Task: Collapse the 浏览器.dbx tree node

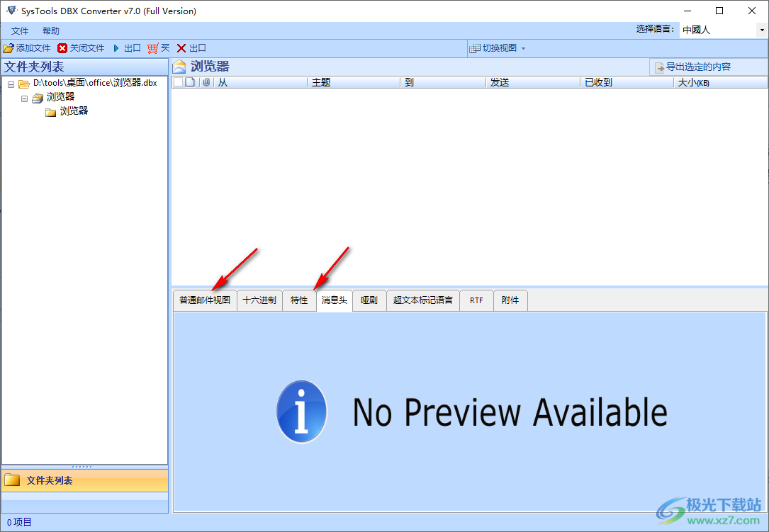Action: 10,83
